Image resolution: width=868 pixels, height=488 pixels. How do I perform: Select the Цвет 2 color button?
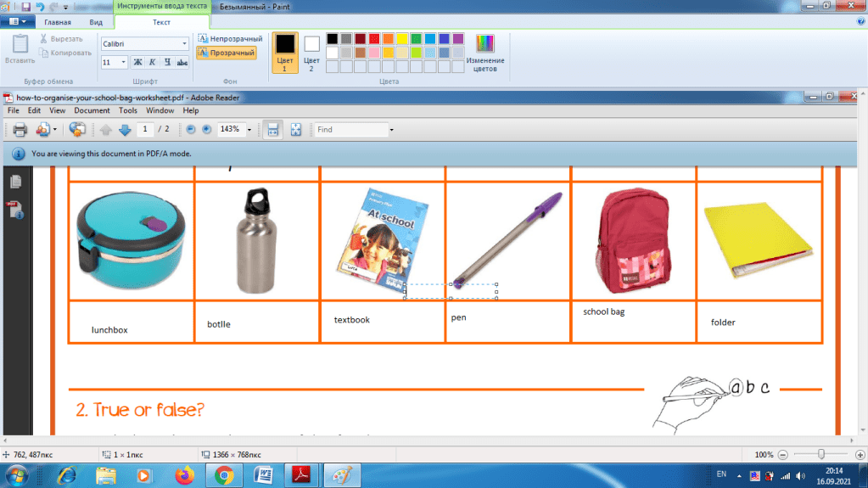pos(311,52)
